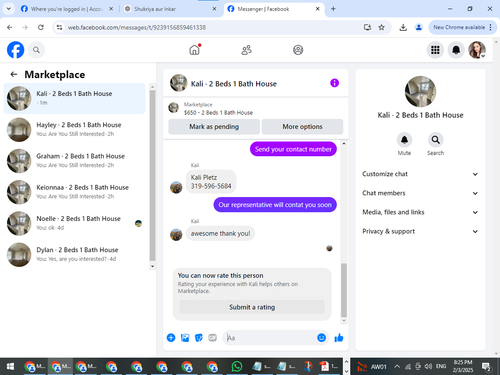Click the conversation list scrollbar

(152, 175)
